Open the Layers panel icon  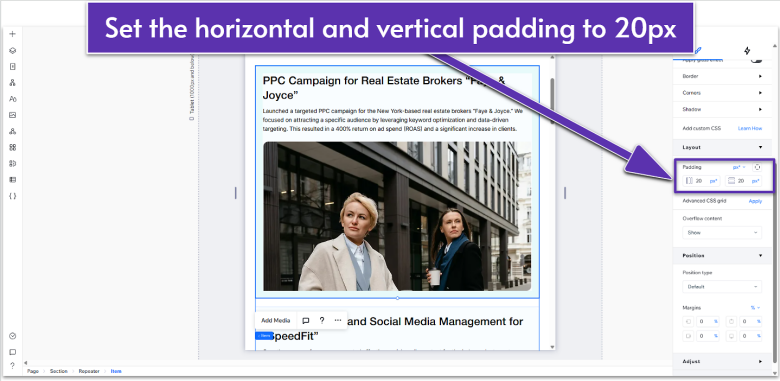click(13, 50)
